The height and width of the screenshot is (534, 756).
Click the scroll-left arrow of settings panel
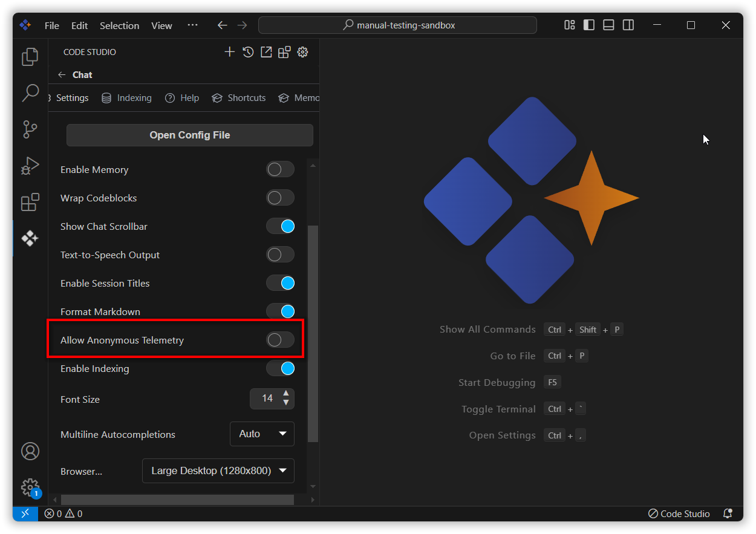point(54,500)
